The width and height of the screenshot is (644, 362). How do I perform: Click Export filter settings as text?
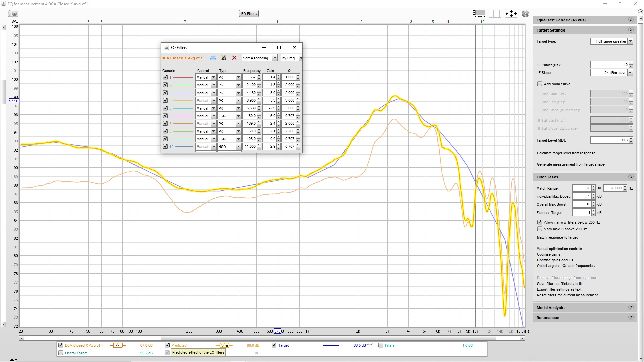pyautogui.click(x=559, y=289)
